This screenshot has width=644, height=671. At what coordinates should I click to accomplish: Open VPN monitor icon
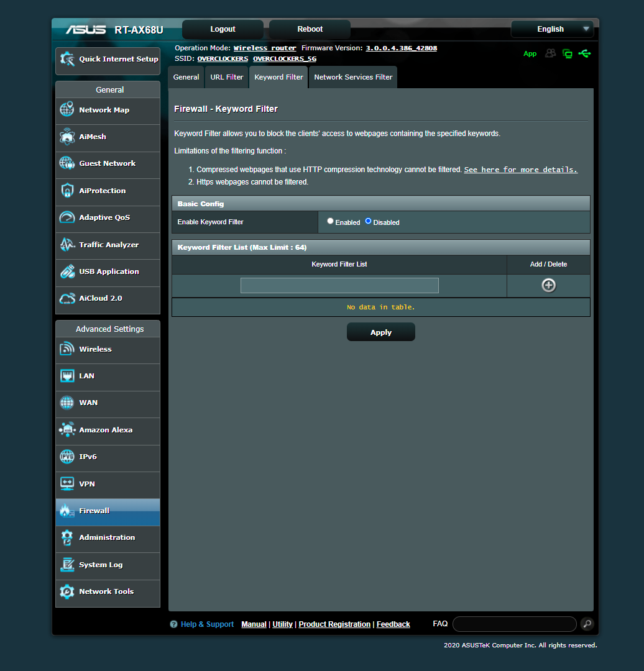click(67, 483)
